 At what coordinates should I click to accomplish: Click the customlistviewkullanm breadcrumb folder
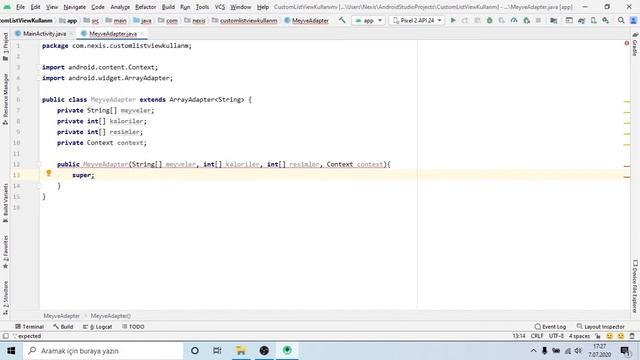[x=244, y=20]
